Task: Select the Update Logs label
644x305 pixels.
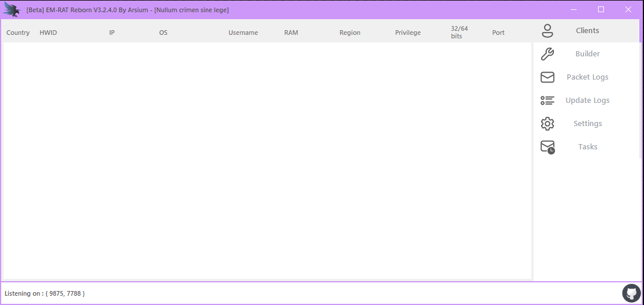Action: pyautogui.click(x=587, y=101)
